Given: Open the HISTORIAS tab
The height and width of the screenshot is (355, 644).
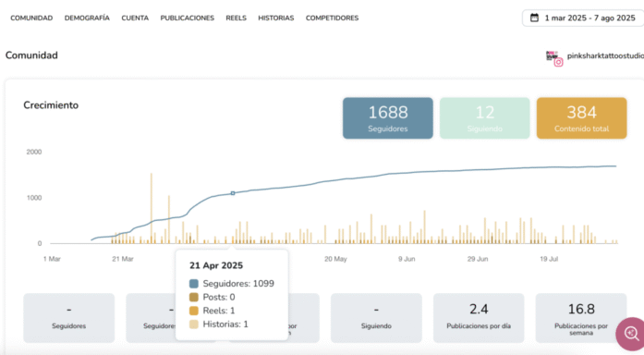Looking at the screenshot, I should click(276, 18).
